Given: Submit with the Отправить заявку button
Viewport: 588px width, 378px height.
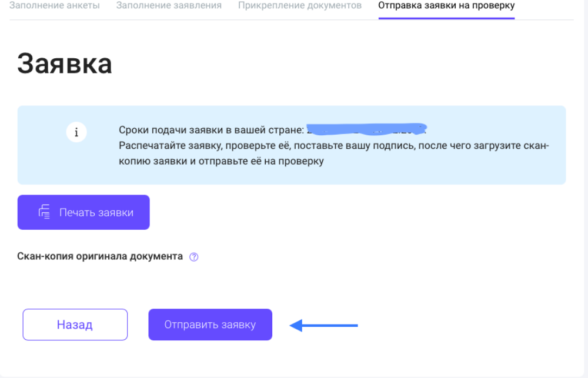Looking at the screenshot, I should click(x=210, y=325).
